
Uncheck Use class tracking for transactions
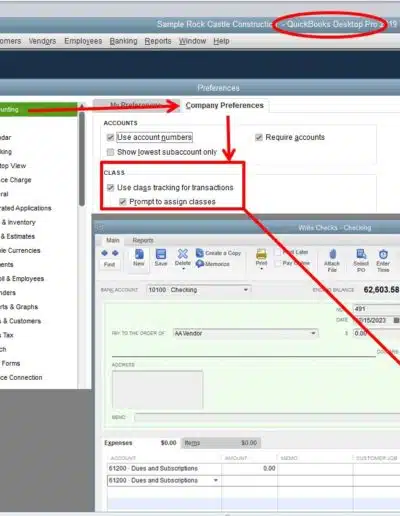(x=111, y=187)
